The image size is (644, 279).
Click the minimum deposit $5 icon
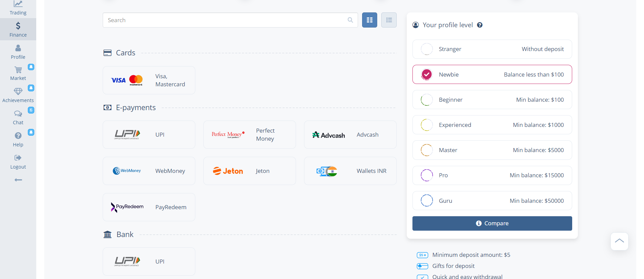pos(423,255)
